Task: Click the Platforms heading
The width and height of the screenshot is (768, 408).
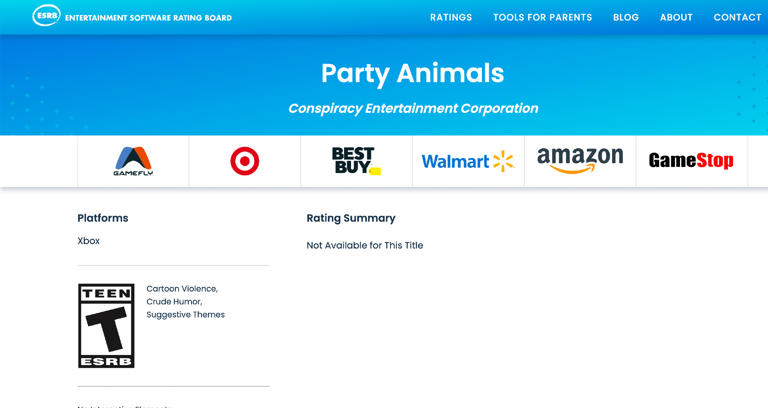Action: point(103,218)
